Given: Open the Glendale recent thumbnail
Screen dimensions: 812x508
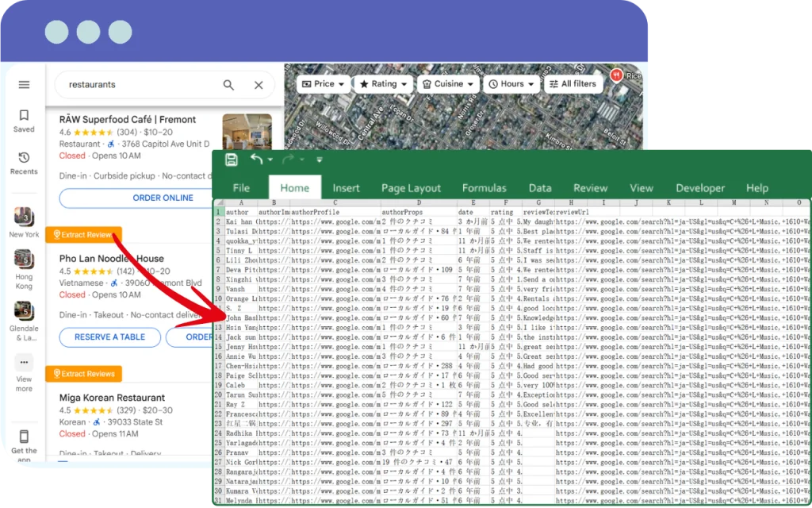Looking at the screenshot, I should pyautogui.click(x=24, y=311).
